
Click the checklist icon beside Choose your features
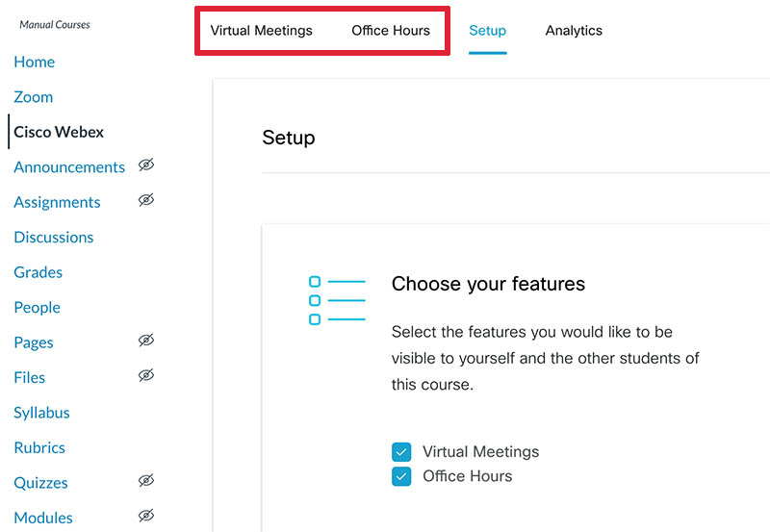click(x=337, y=300)
